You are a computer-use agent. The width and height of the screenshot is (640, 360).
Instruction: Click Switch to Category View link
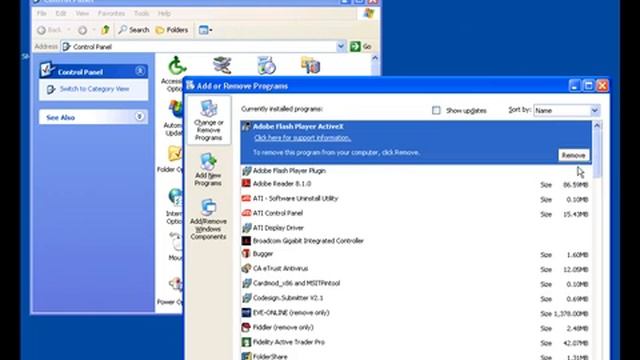click(94, 89)
